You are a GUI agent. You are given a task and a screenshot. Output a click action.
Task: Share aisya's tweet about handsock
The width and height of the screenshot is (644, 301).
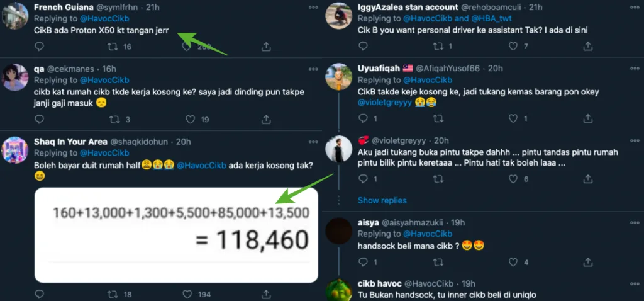(x=587, y=262)
